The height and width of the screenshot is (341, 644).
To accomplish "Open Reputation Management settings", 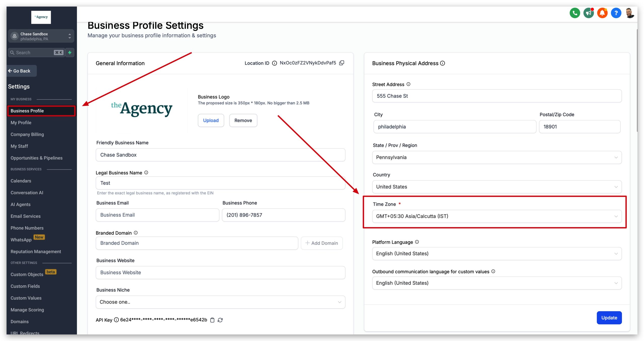I will [x=36, y=251].
